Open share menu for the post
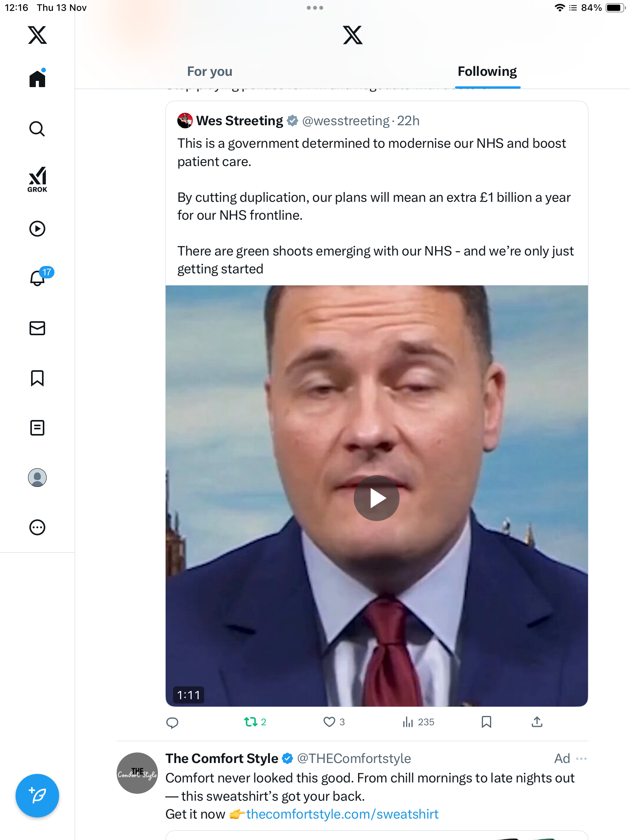This screenshot has height=840, width=630. (537, 722)
